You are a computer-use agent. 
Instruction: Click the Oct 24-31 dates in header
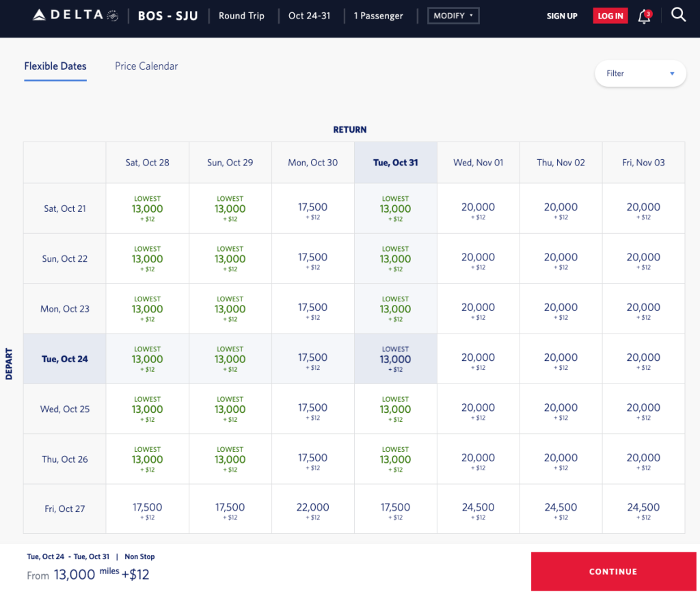[x=309, y=16]
